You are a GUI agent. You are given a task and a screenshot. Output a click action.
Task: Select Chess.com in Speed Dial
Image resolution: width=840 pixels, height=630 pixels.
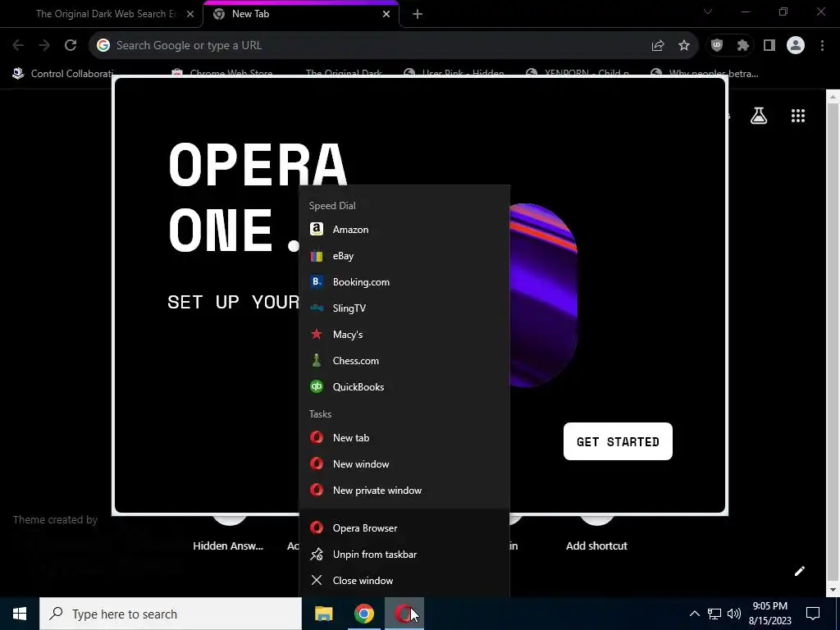click(404, 361)
